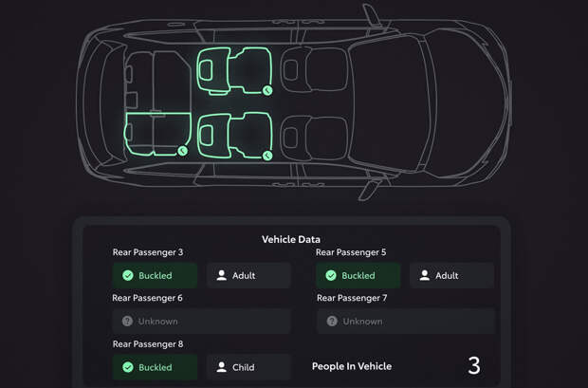Click the green checkmark in Rear Passenger 3 Buckled
Screen dimensions: 588x388
(x=128, y=275)
